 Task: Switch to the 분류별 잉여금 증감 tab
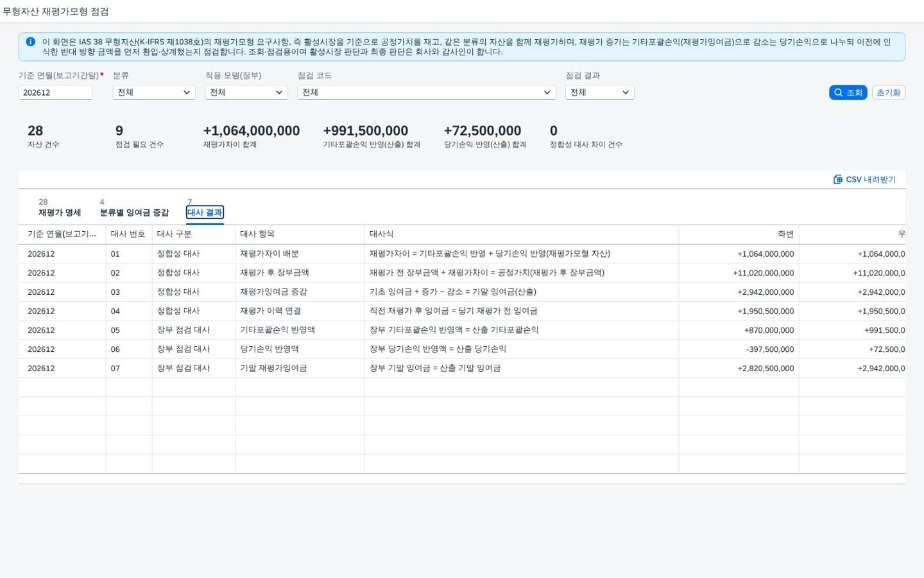coord(134,213)
